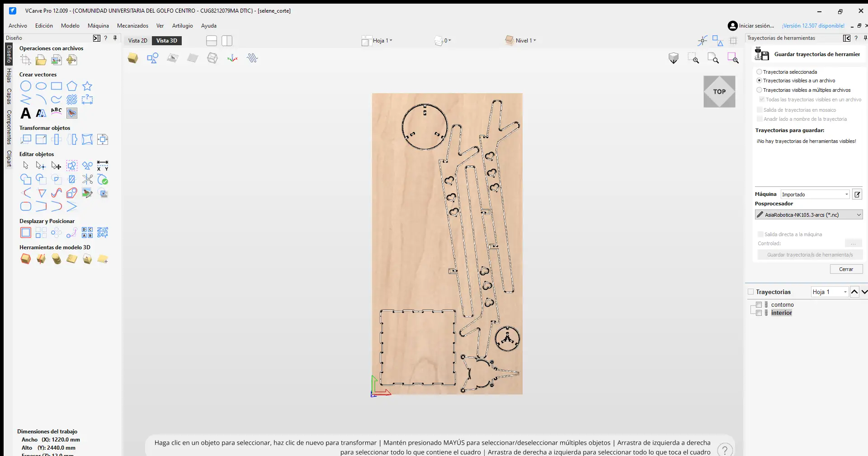
Task: Open the vector validator green-check tool
Action: (x=103, y=179)
